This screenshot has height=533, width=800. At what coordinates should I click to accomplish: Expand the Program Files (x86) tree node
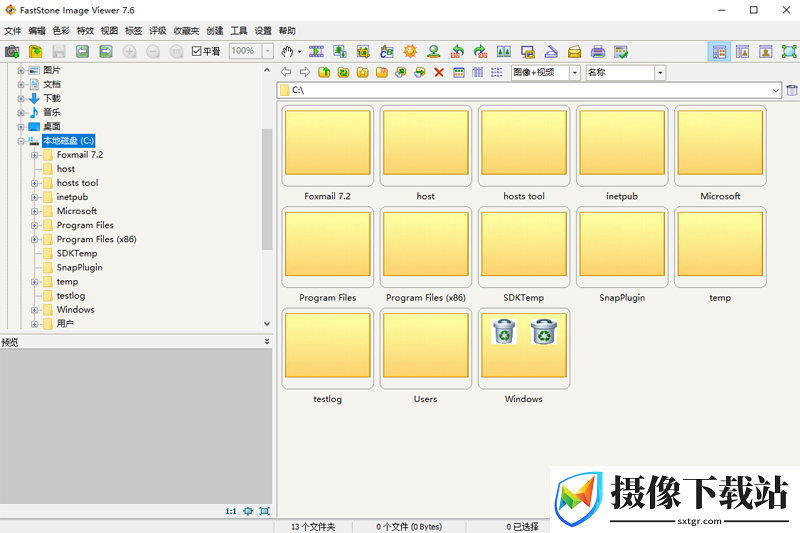tap(34, 239)
